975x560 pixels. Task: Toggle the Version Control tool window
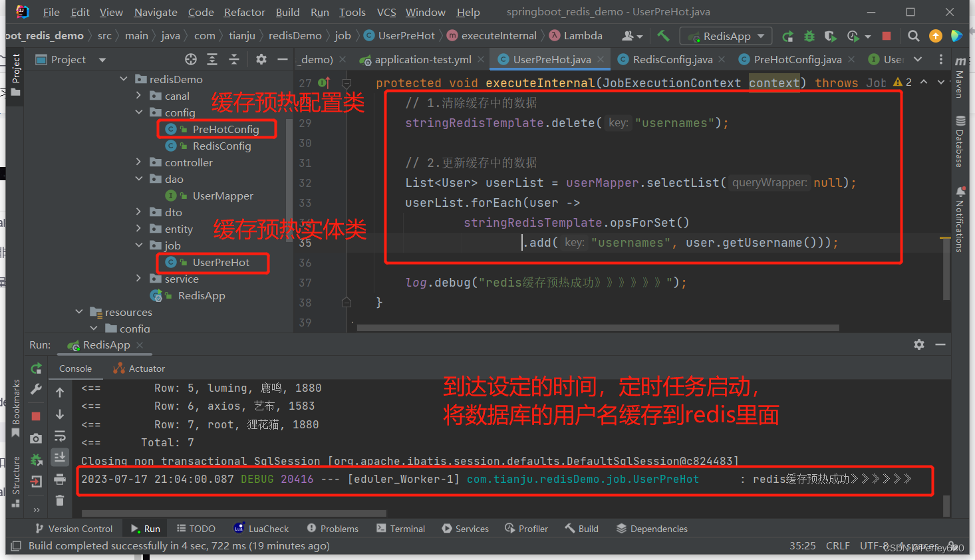[x=74, y=529]
